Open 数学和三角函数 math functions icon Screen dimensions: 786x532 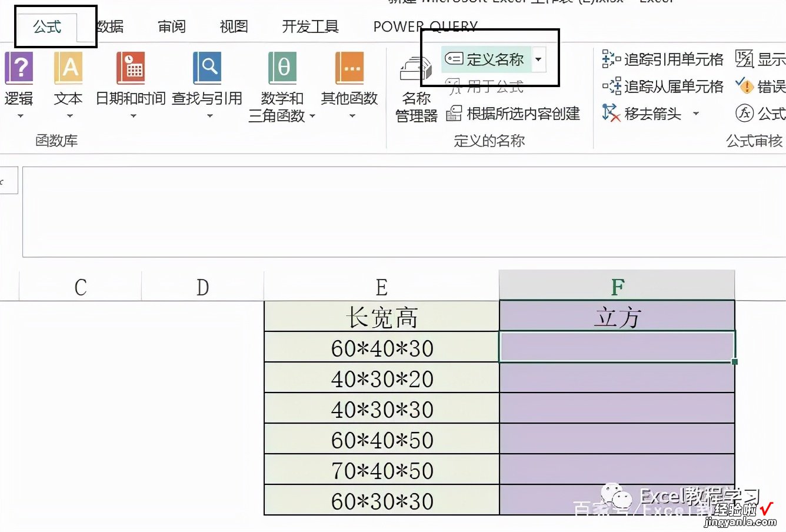click(282, 68)
